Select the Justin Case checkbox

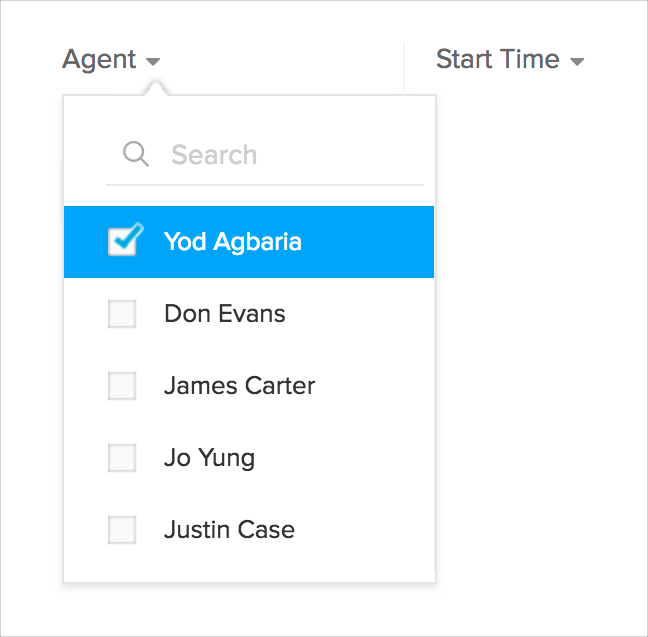click(122, 530)
